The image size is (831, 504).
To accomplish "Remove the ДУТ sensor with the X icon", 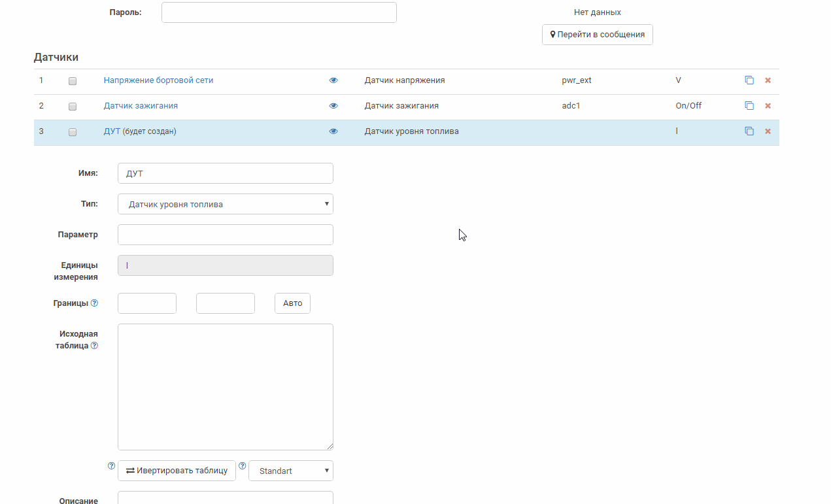I will tap(768, 131).
